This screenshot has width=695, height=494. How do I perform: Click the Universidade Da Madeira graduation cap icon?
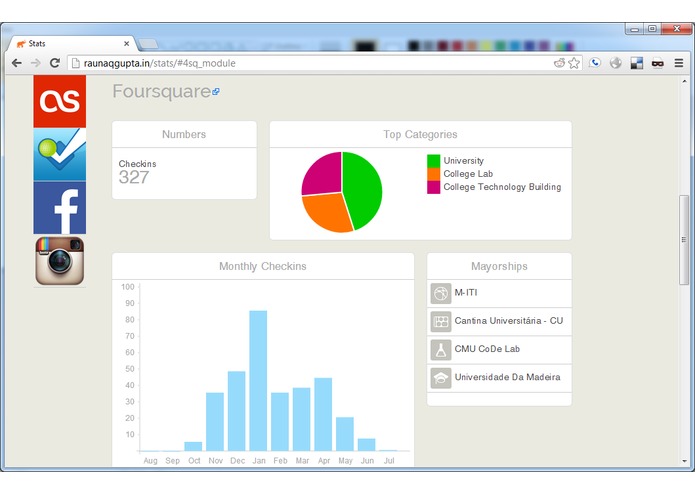(x=441, y=378)
